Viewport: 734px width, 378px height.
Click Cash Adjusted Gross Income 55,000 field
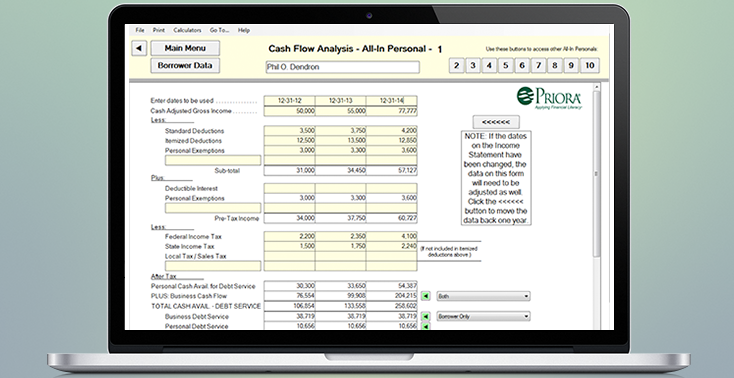click(x=340, y=111)
